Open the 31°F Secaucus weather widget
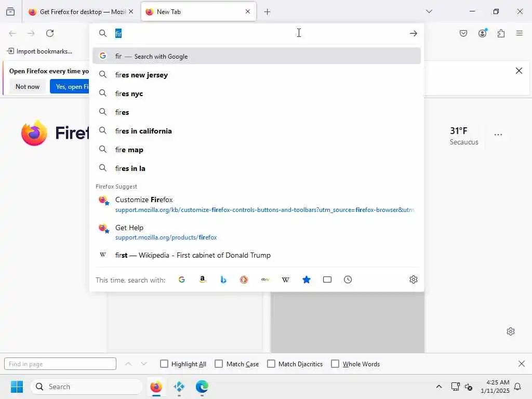532x399 pixels. pyautogui.click(x=464, y=136)
